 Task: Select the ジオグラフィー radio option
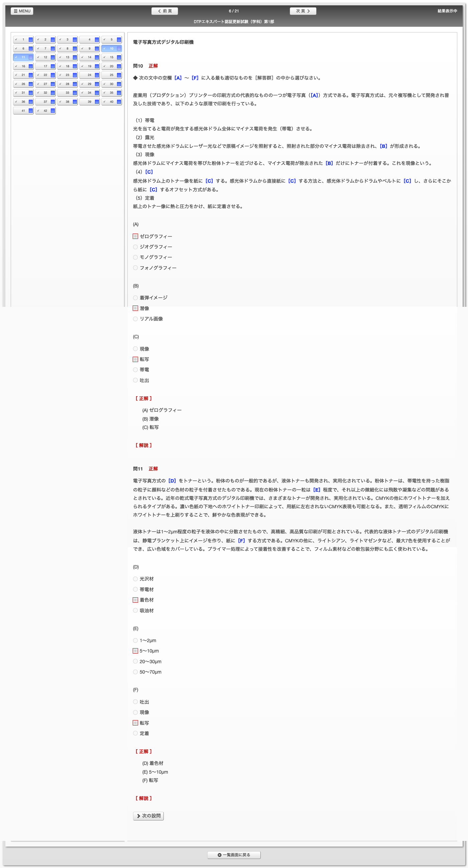(x=135, y=247)
